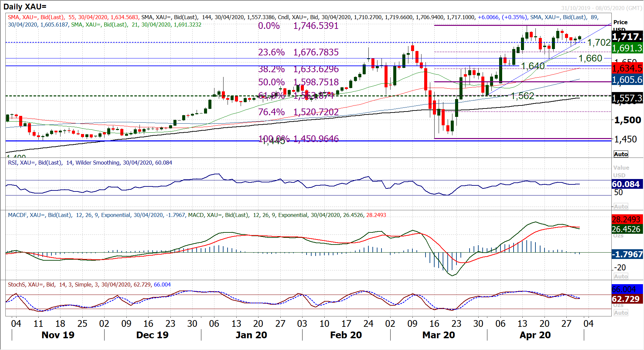Click the MACD -20 axis label
The height and width of the screenshot is (350, 644).
(620, 268)
